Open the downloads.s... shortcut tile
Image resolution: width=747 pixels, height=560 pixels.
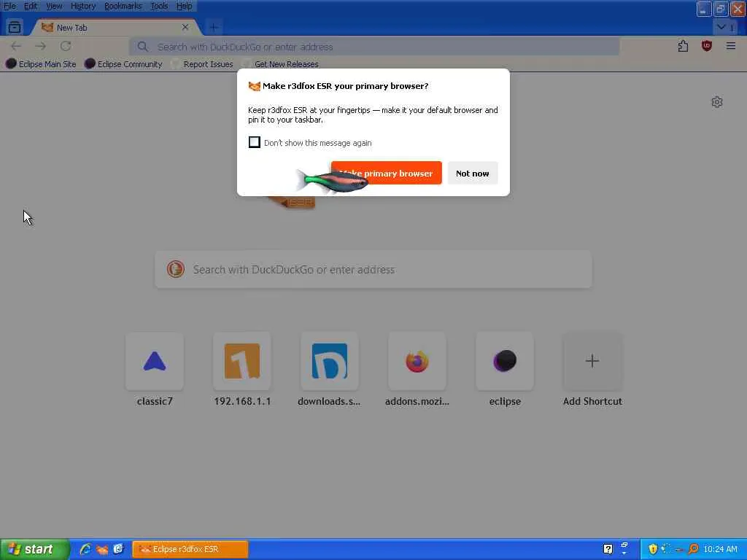(330, 362)
